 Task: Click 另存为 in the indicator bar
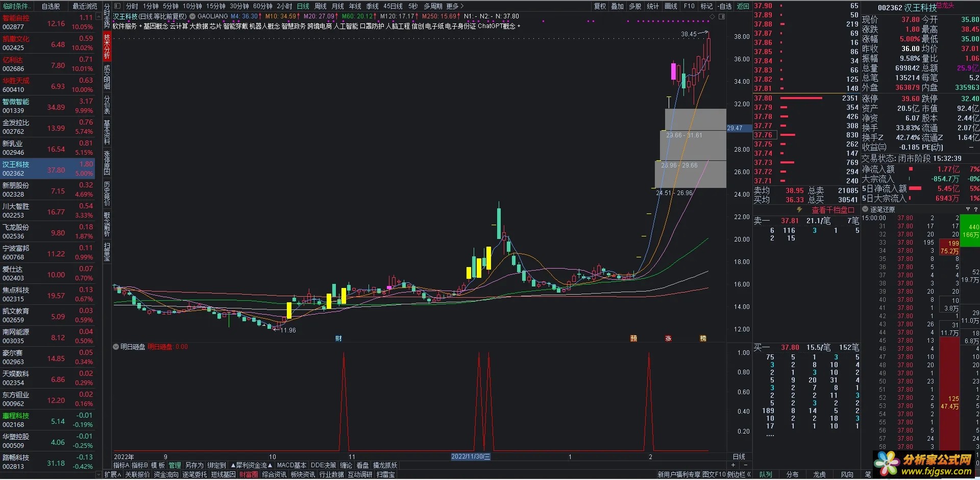click(194, 465)
